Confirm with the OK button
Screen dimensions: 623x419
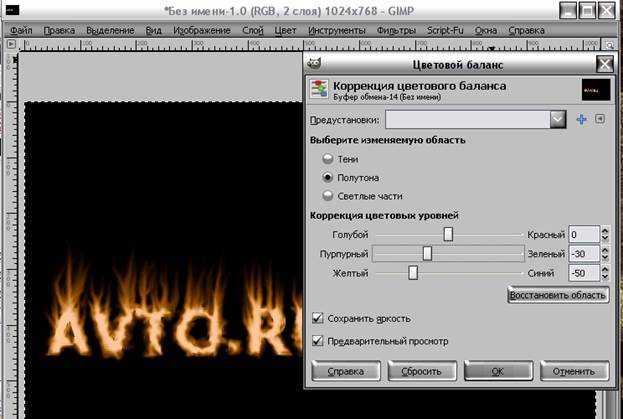(498, 371)
